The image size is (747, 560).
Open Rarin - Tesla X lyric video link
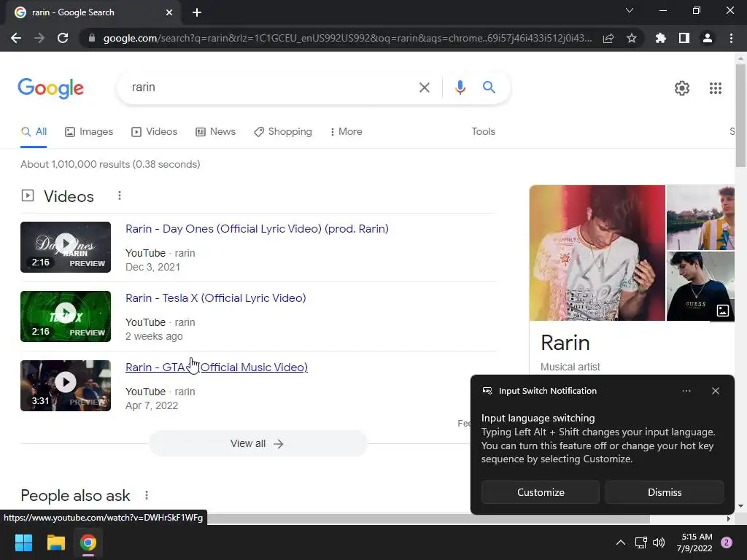[215, 298]
